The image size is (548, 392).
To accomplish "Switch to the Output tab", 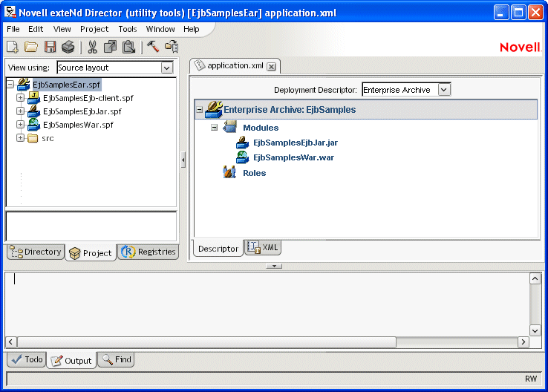I will point(71,361).
